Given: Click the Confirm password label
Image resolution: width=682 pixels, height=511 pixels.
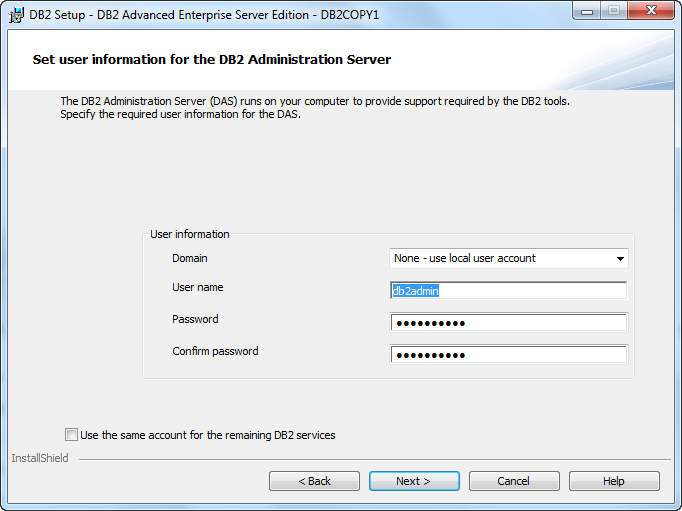Looking at the screenshot, I should pos(215,351).
